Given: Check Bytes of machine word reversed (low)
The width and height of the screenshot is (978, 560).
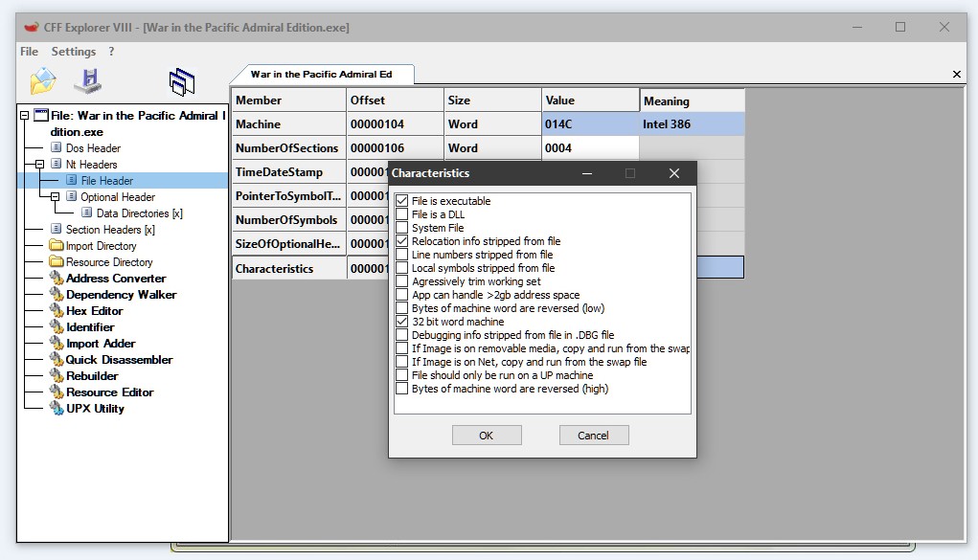Looking at the screenshot, I should [401, 308].
